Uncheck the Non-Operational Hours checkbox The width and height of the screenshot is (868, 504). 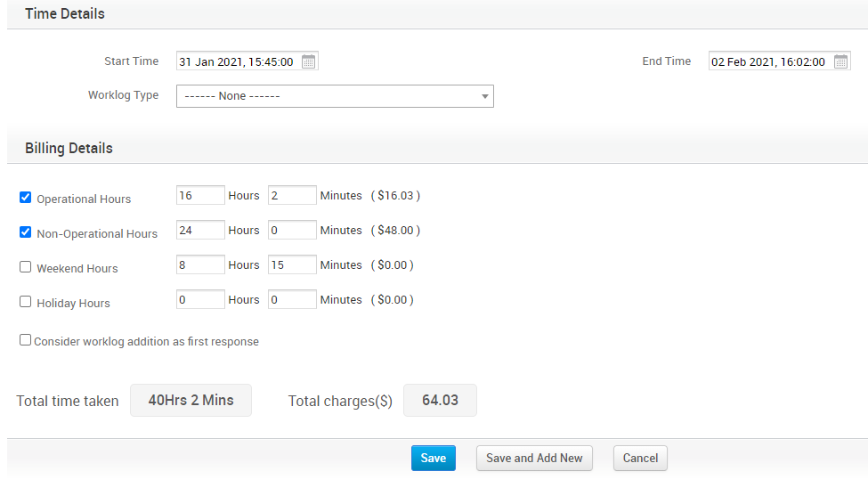pos(25,232)
